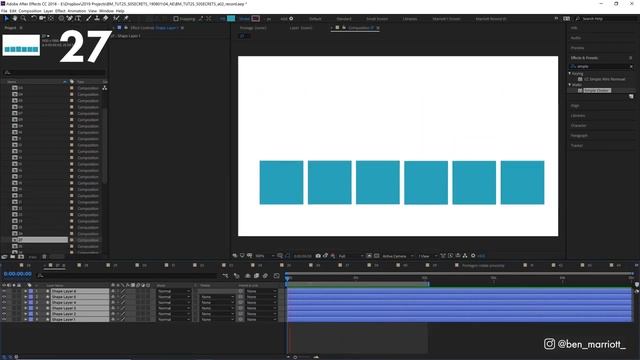Screen dimensions: 640x360
Task: Select the Pan Behind anchor point tool
Action: click(51, 18)
